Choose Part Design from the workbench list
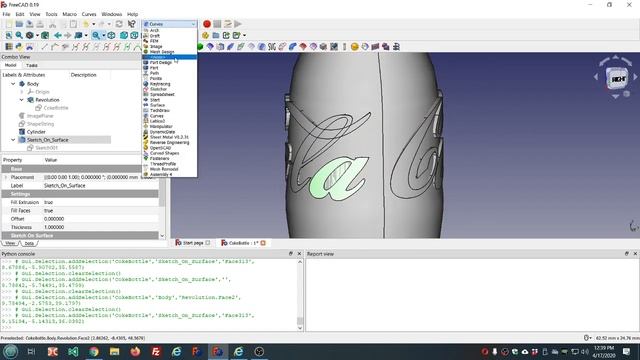Screen dimensions: 640x360 pyautogui.click(x=161, y=62)
